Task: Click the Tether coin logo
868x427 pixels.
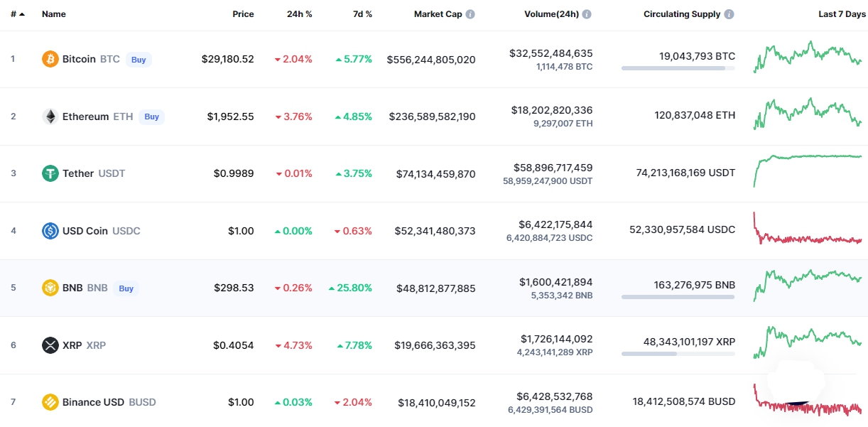Action: click(50, 173)
